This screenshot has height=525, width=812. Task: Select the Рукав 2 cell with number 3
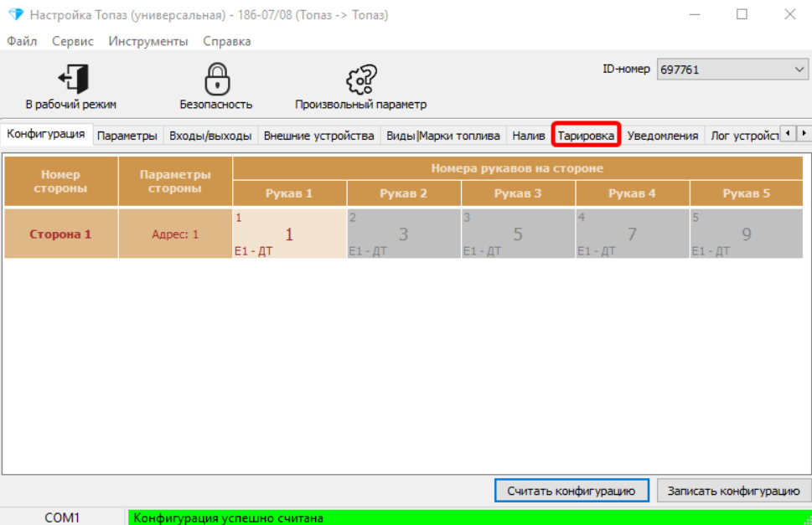pos(404,234)
